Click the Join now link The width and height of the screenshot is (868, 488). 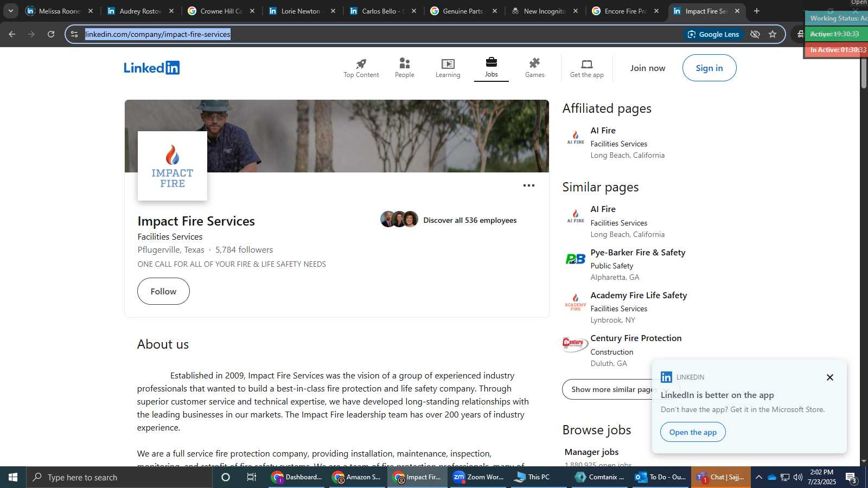647,68
